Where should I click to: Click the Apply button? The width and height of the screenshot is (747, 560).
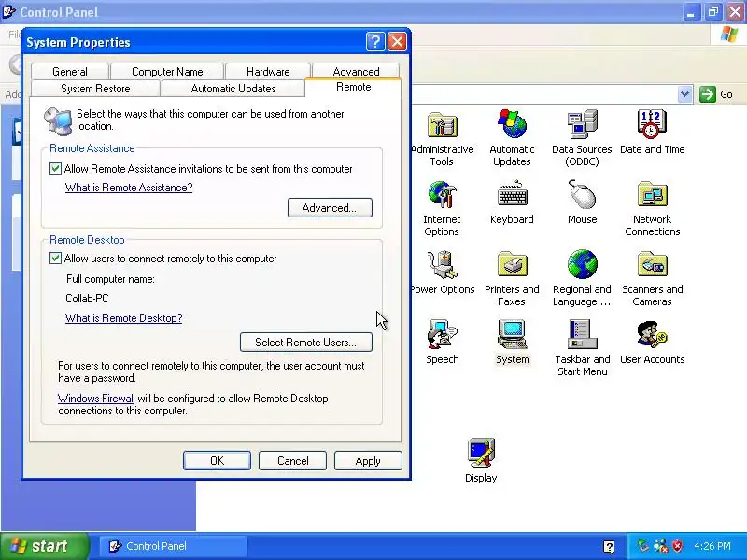click(368, 460)
